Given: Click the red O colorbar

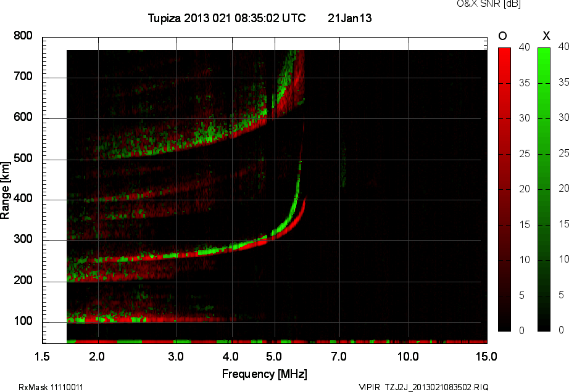Looking at the screenshot, I should [504, 189].
